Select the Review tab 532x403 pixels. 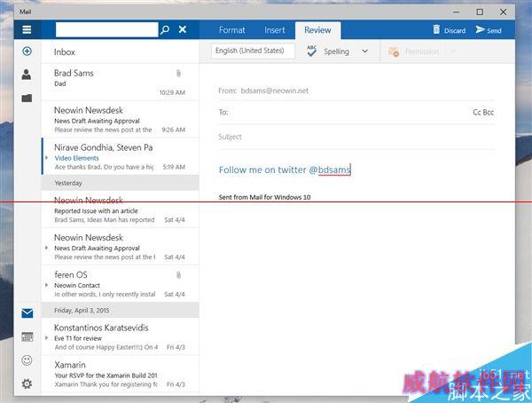(x=317, y=30)
